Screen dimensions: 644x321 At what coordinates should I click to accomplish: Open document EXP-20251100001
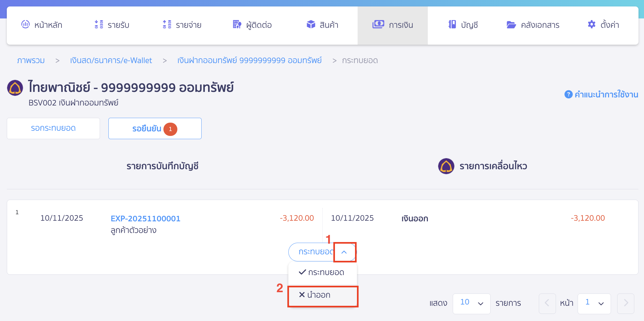click(146, 219)
